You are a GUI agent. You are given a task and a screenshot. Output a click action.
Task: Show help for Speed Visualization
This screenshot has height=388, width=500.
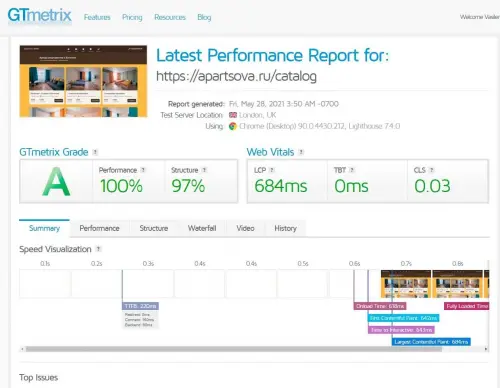pos(98,249)
